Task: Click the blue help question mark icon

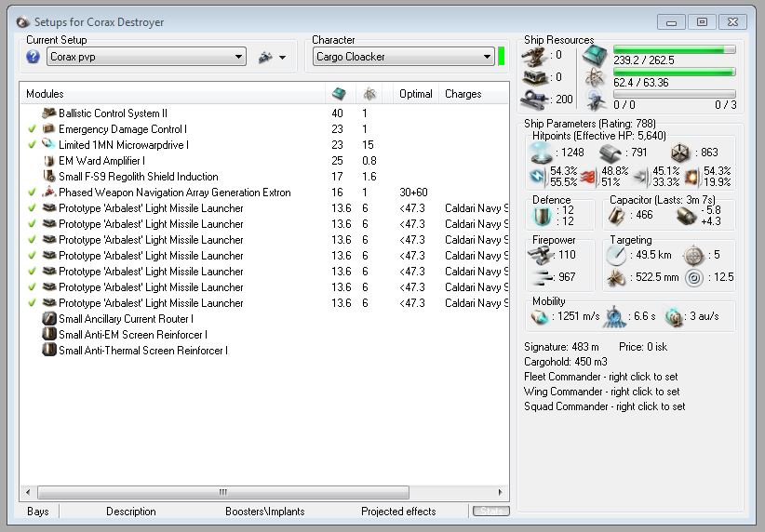Action: point(33,57)
